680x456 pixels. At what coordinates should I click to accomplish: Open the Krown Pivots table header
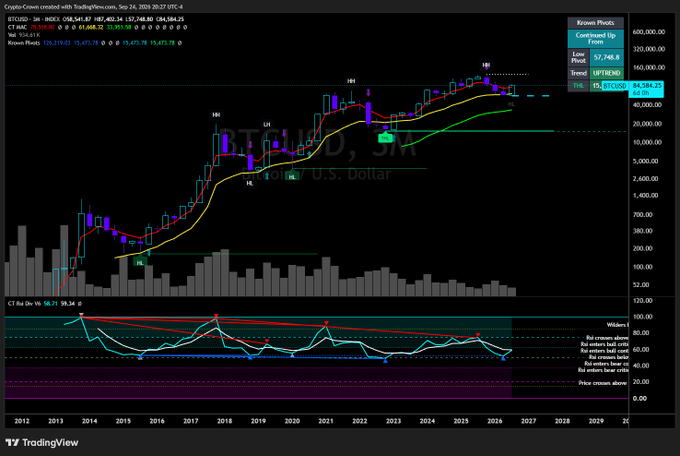595,23
